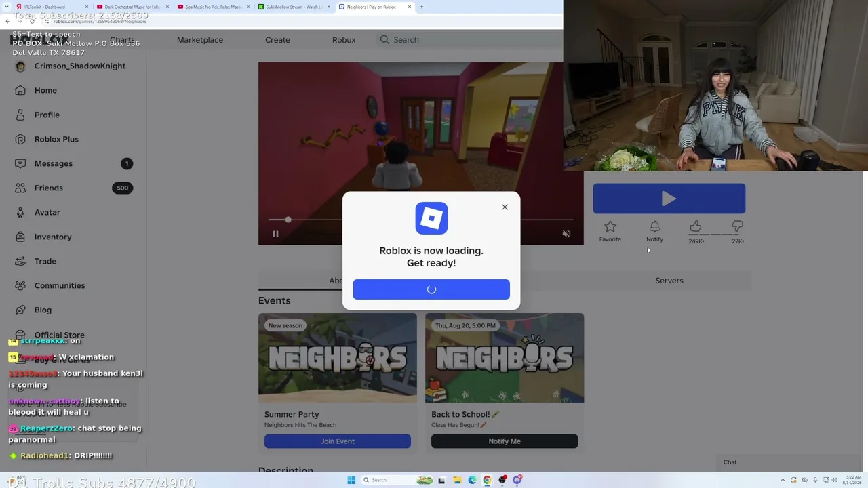Switch to the Dark Orchestral Music browser tab
This screenshot has width=868, height=488.
[134, 7]
